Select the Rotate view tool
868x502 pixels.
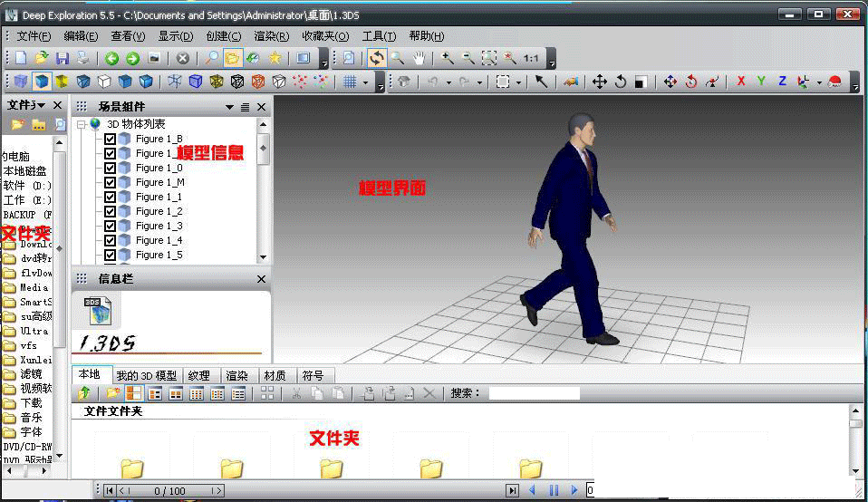point(376,58)
